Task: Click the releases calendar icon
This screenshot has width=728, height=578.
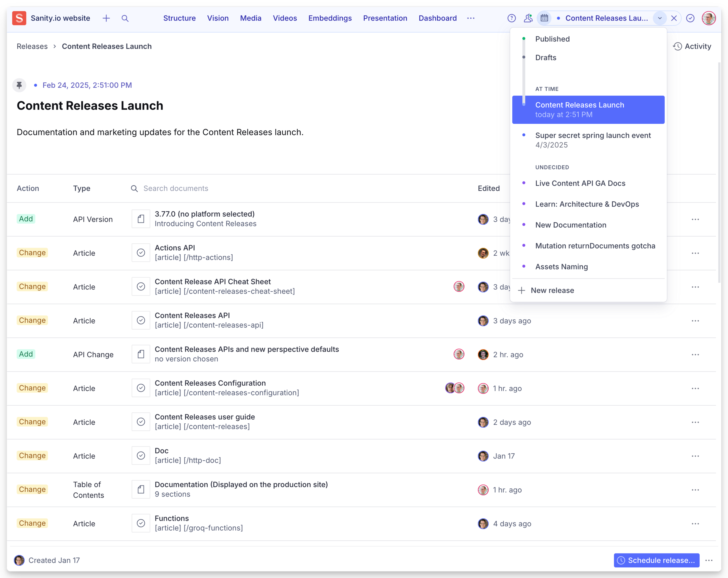Action: (544, 18)
